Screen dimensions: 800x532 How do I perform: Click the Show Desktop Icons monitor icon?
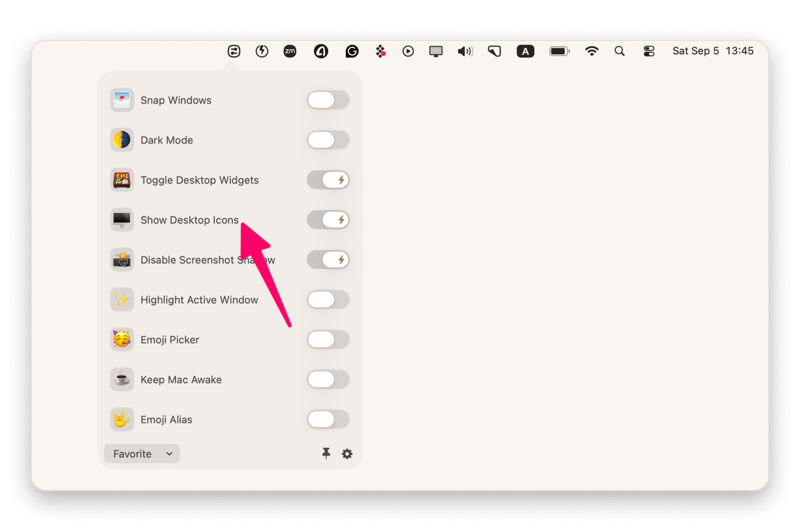[122, 220]
